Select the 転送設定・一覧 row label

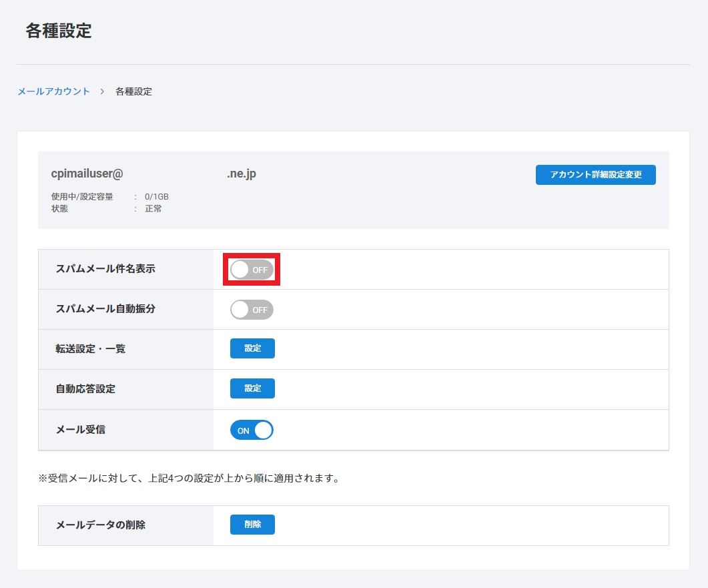click(90, 349)
